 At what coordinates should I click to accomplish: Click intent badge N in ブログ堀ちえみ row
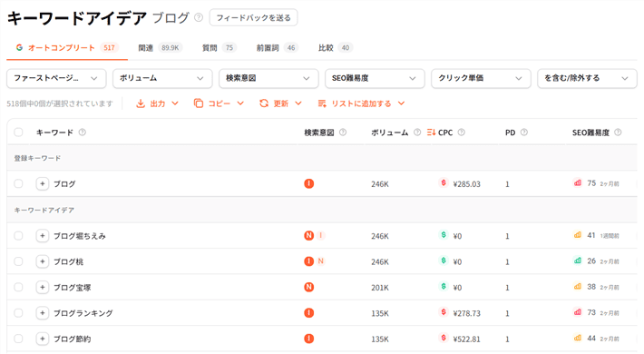pyautogui.click(x=309, y=236)
